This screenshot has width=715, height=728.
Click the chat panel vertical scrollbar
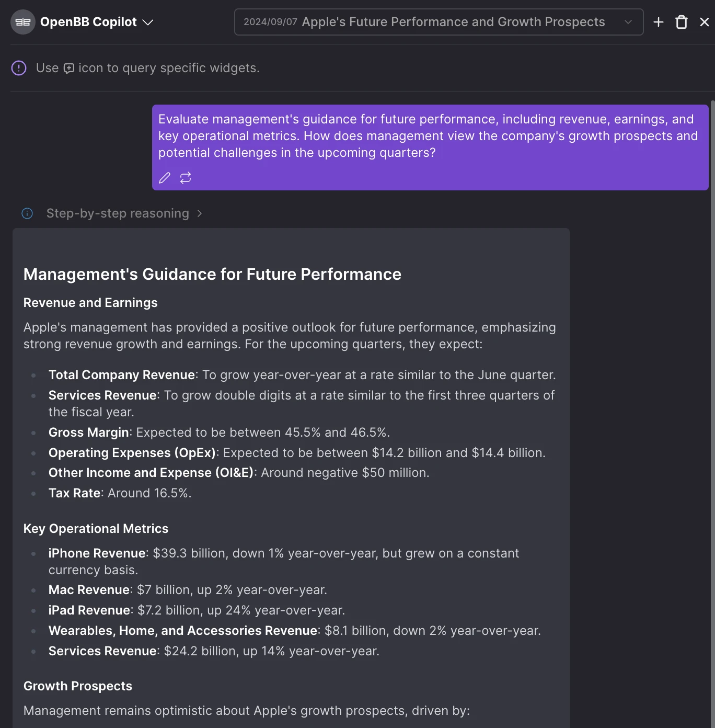tap(712, 366)
